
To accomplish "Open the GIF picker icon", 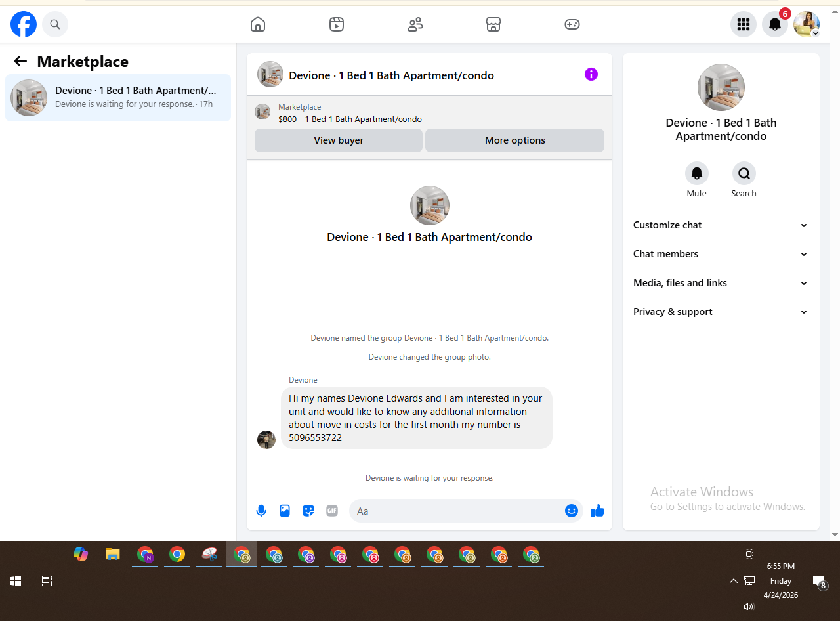I will point(332,511).
